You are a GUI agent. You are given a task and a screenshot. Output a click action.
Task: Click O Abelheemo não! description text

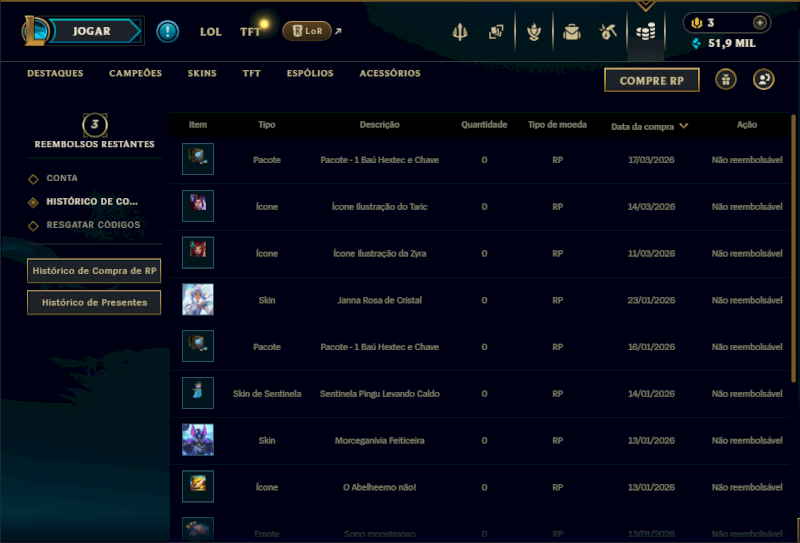[x=380, y=487]
